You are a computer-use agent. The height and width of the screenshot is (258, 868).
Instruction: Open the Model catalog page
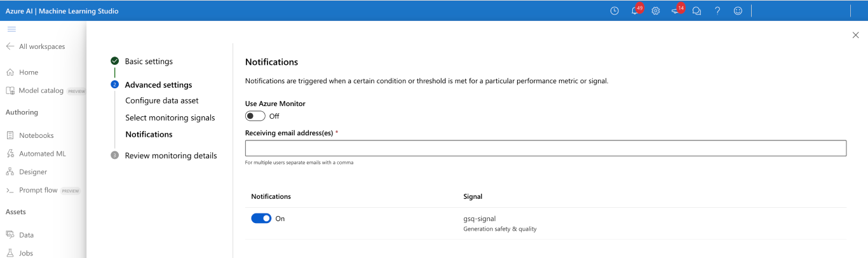coord(41,91)
